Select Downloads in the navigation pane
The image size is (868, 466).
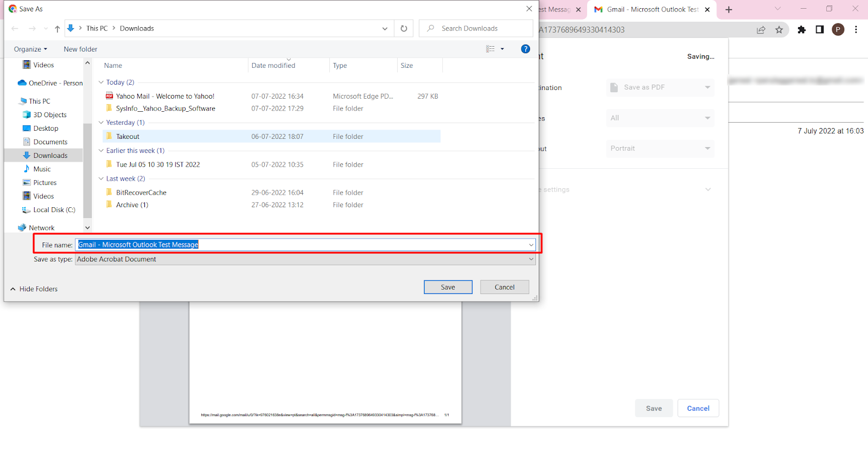pos(45,156)
